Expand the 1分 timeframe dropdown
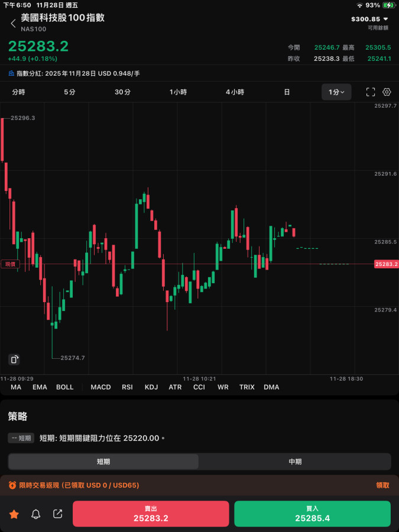 click(x=336, y=92)
